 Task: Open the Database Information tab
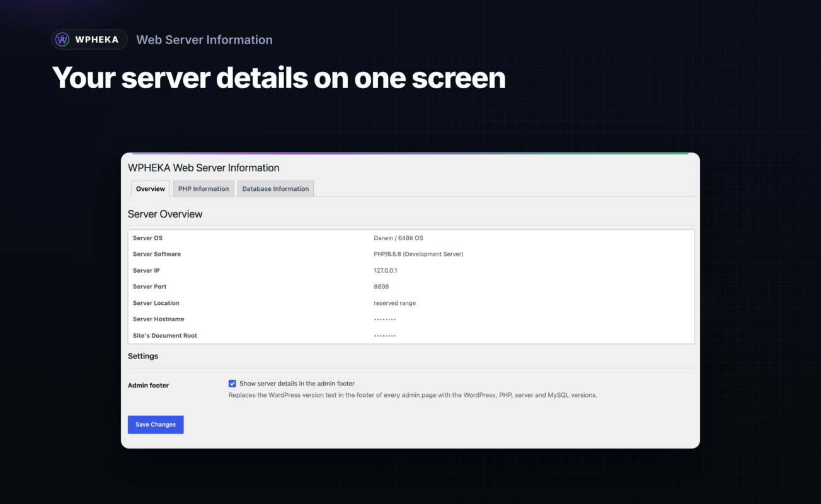[275, 188]
